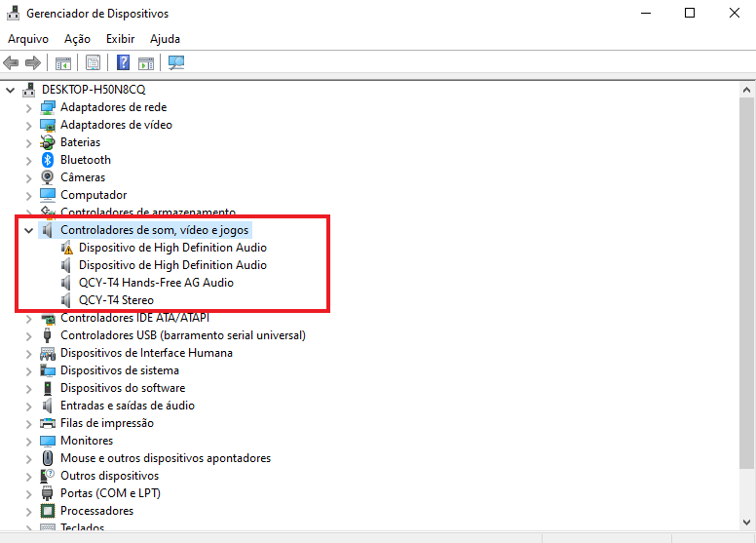Click the Device Manager title bar icon
Viewport: 756px width, 543px height.
pos(13,13)
